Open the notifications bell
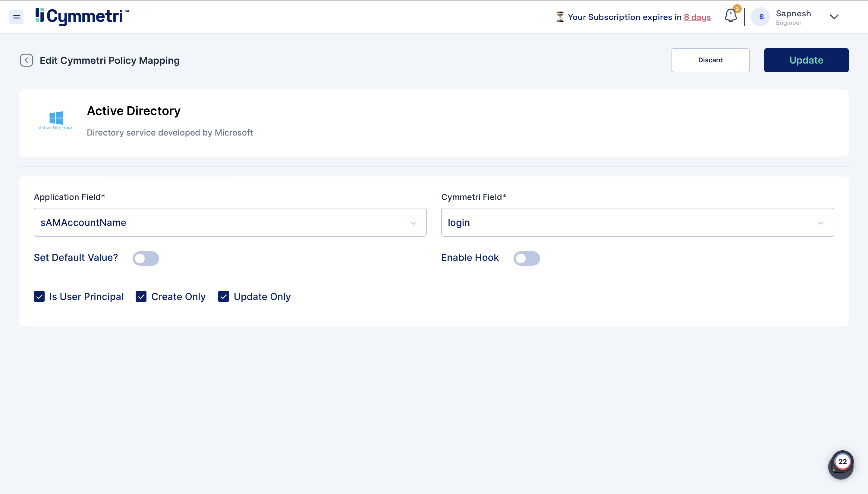Screen dimensions: 868x494 point(730,16)
